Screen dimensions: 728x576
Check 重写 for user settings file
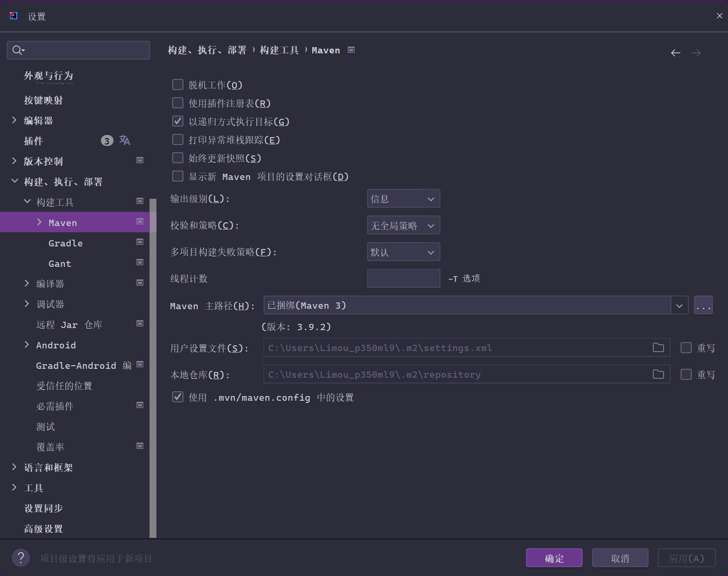click(x=686, y=348)
